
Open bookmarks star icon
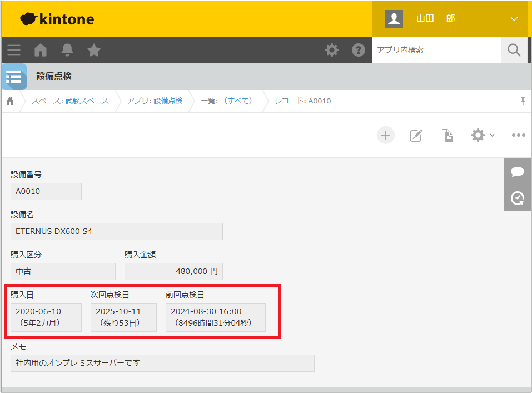[94, 50]
